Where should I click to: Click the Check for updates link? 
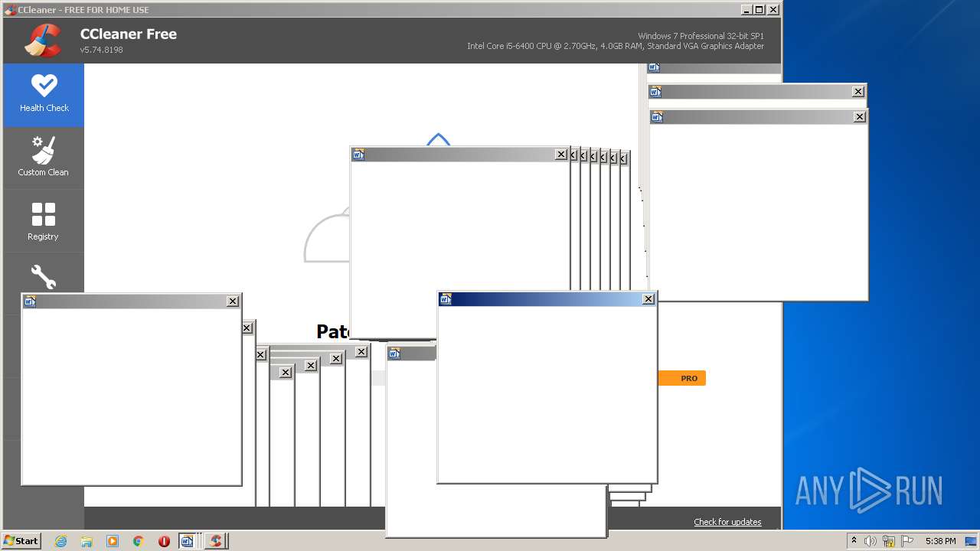(727, 522)
